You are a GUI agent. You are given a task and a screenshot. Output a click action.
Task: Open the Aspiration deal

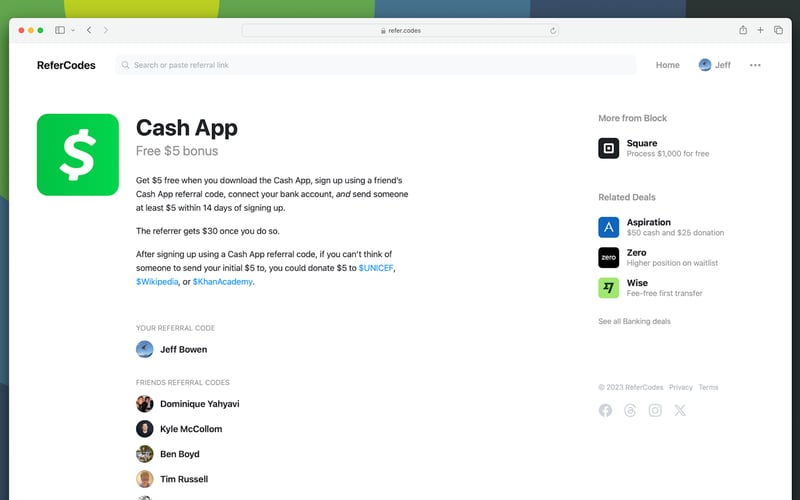(661, 227)
